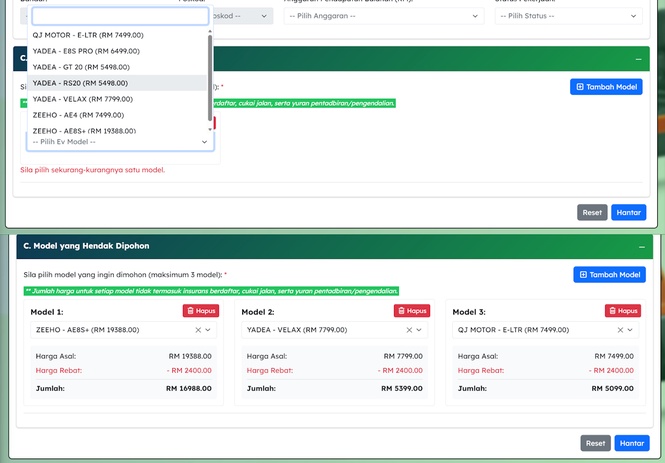Image resolution: width=665 pixels, height=463 pixels.
Task: Click Hantar button in upper window
Action: pos(629,212)
